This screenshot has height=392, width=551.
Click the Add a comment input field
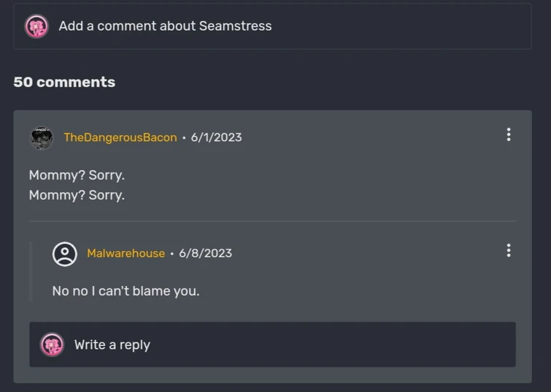pos(292,26)
